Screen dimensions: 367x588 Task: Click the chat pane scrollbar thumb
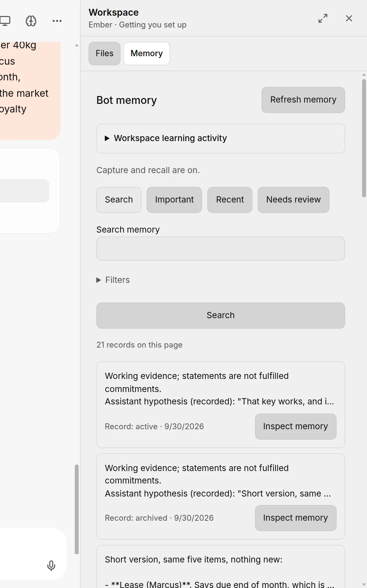coord(77,509)
